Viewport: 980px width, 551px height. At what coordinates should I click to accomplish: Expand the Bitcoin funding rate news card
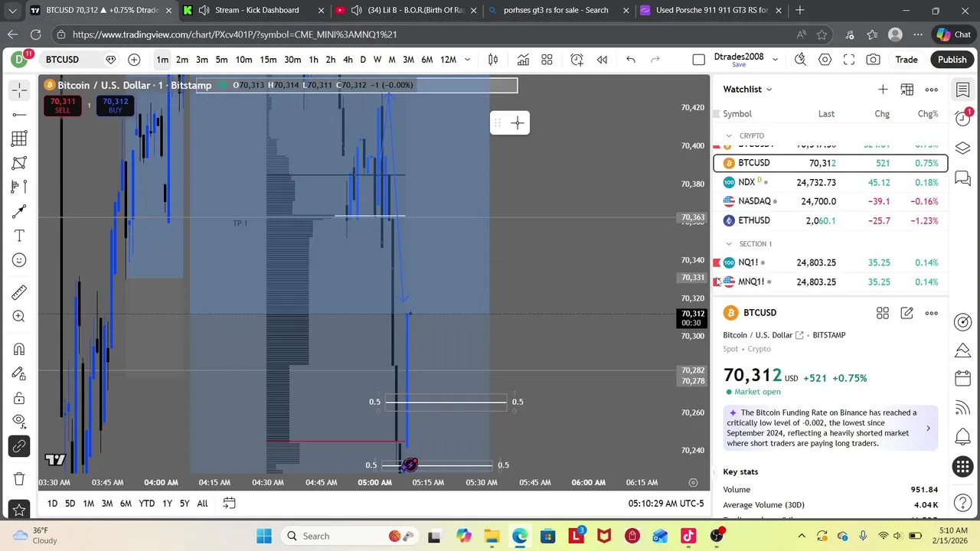(830, 428)
